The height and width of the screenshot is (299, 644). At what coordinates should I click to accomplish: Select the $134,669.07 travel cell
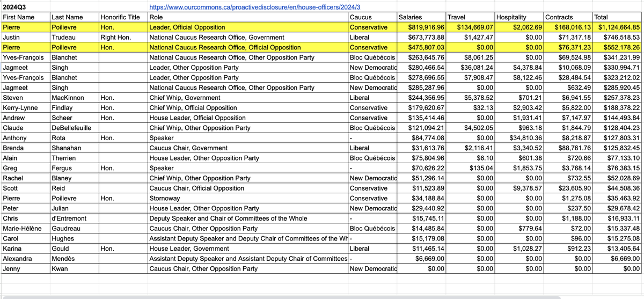[x=470, y=27]
